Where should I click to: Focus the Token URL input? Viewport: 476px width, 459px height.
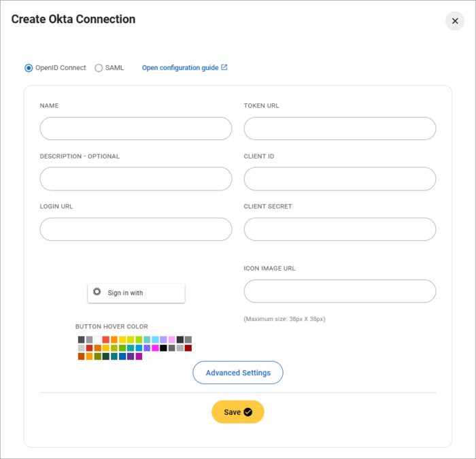coord(340,129)
